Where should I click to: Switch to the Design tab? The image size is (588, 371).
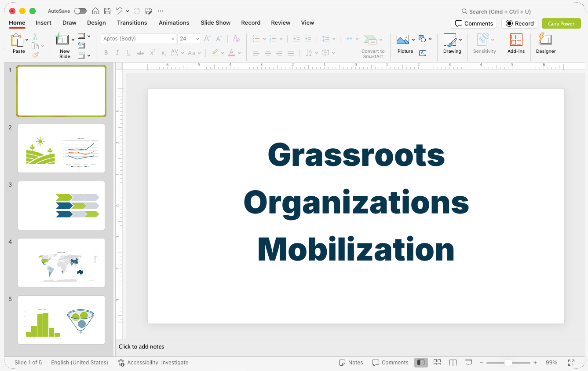pos(96,22)
